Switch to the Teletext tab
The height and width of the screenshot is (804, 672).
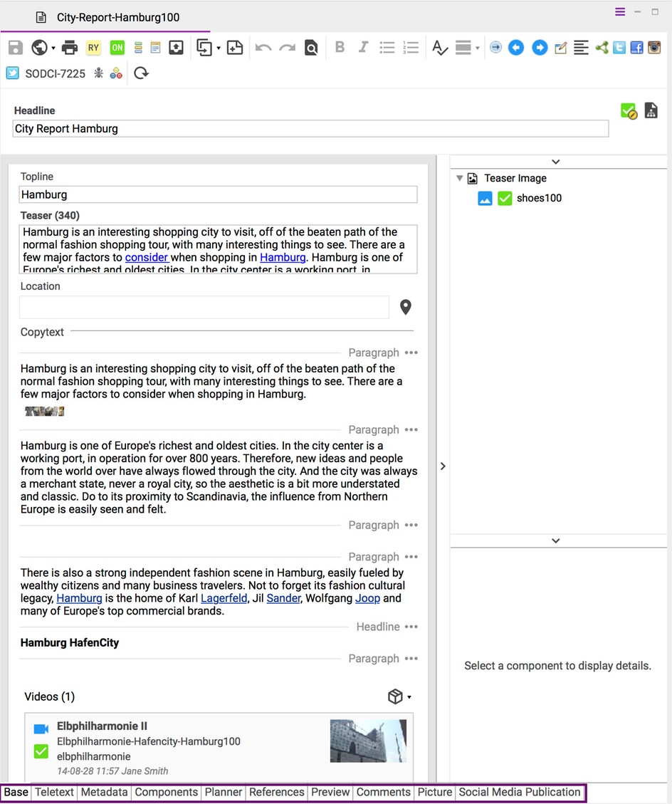coord(54,792)
